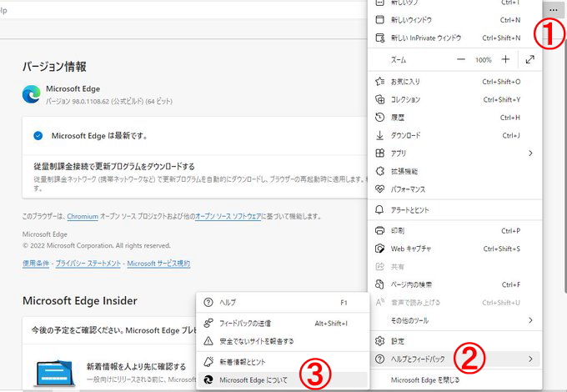
Task: Click the New window icon
Action: point(379,19)
